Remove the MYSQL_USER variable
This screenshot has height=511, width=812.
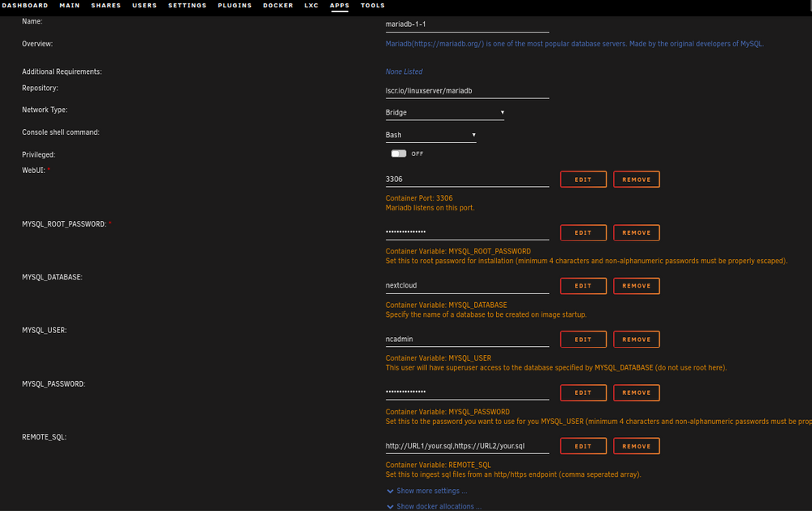coord(637,340)
